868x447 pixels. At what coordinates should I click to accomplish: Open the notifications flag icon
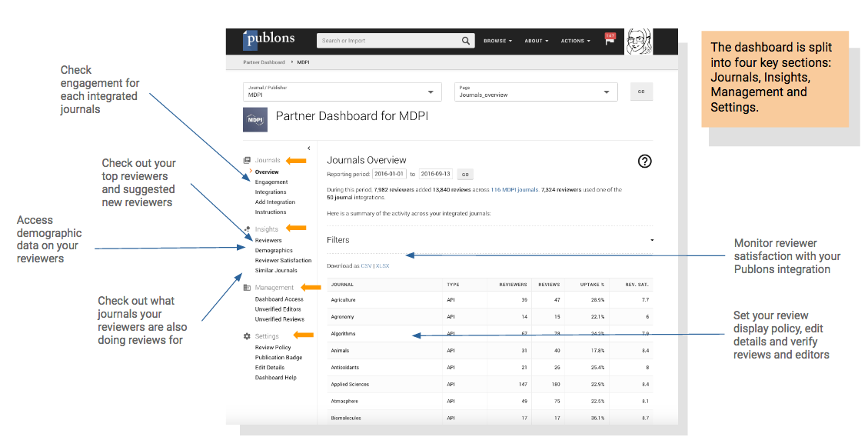610,40
